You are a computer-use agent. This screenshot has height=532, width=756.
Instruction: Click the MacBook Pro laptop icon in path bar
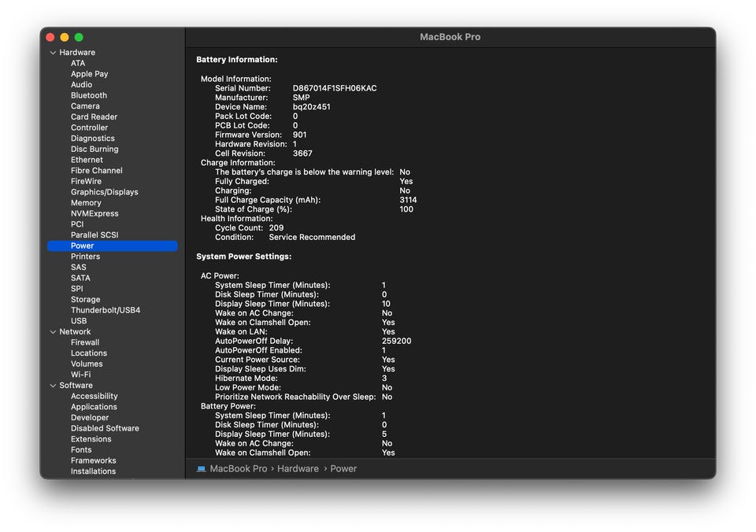coord(201,468)
